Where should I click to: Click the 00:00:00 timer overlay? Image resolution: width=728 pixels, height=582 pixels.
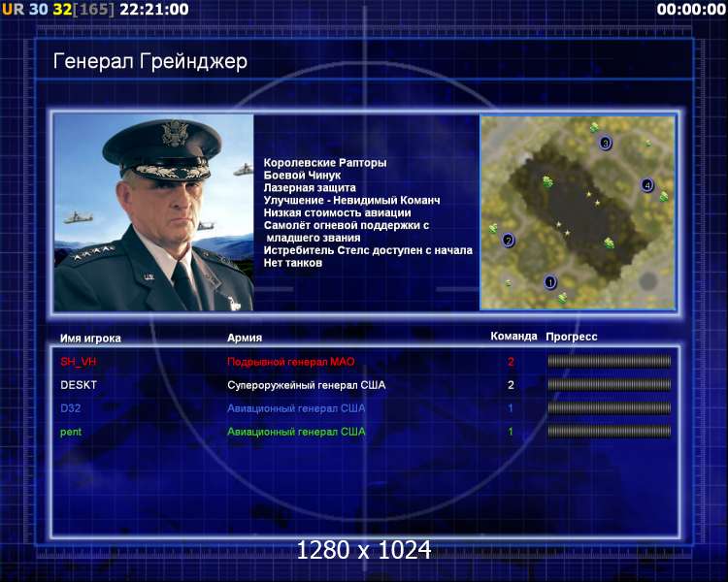[691, 9]
